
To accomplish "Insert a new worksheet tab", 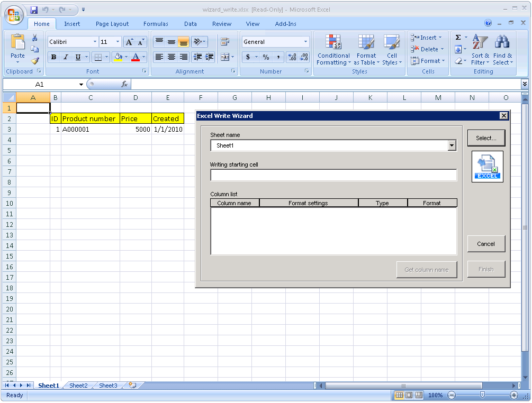I will (x=132, y=386).
